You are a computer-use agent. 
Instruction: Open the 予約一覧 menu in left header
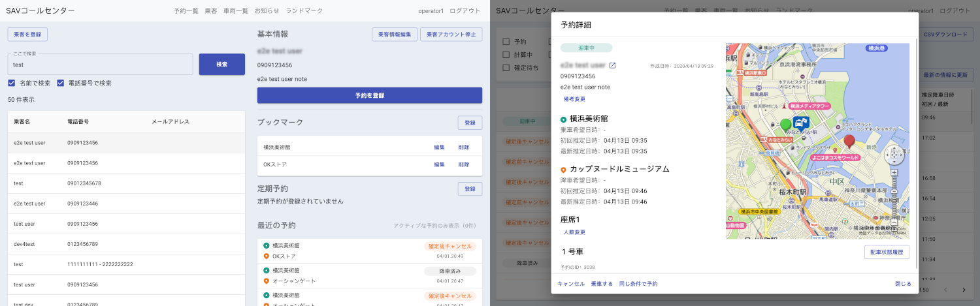pos(186,11)
